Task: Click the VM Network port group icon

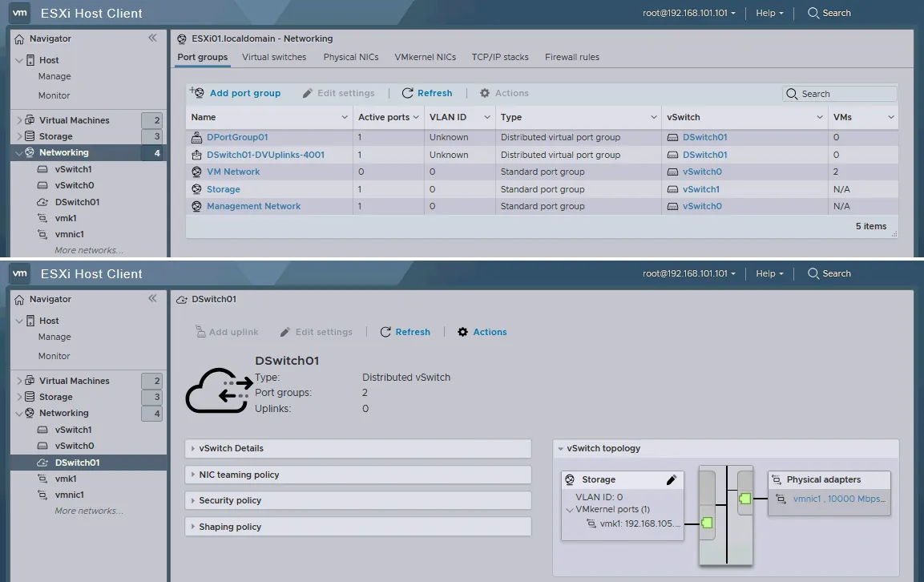Action: pyautogui.click(x=197, y=172)
